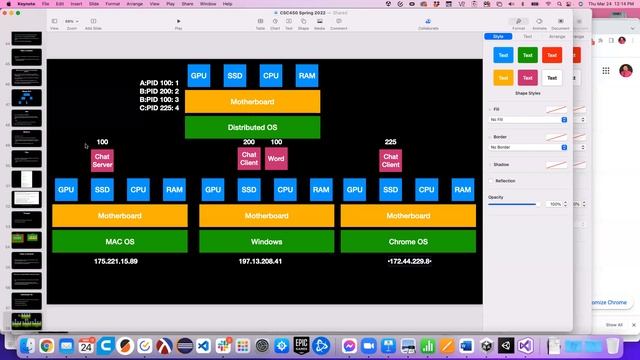The width and height of the screenshot is (640, 360).
Task: Switch to the Style tab
Action: click(x=498, y=36)
